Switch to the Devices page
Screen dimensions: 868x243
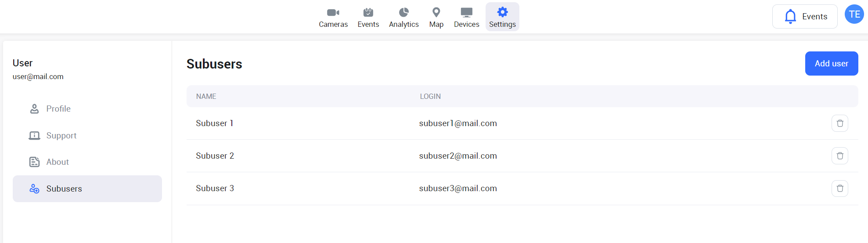pos(466,17)
